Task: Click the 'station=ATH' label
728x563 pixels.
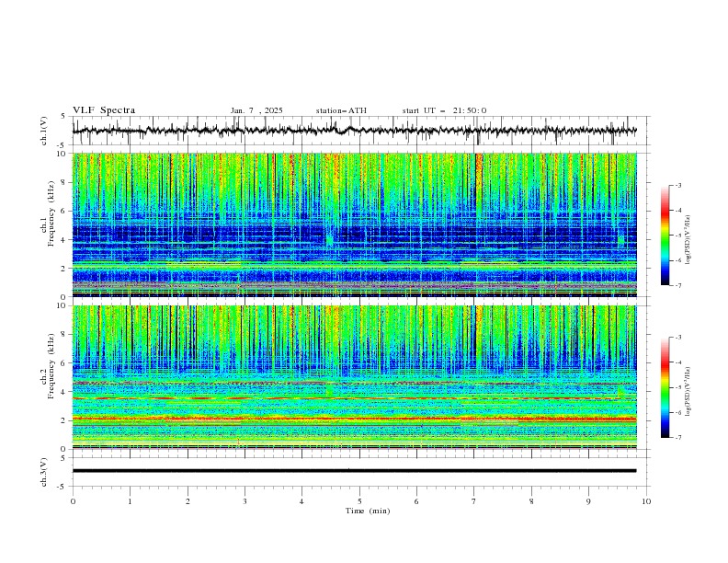Action: [x=341, y=110]
